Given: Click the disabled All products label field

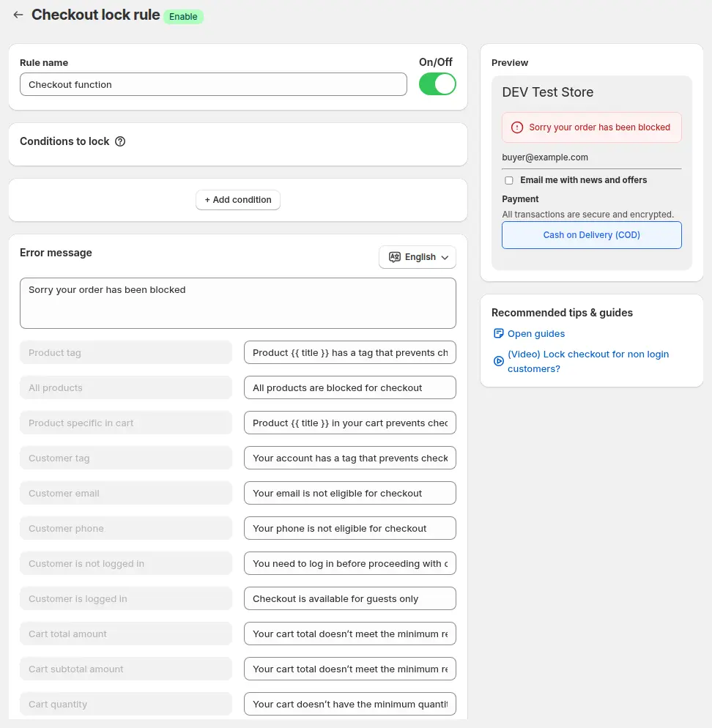Looking at the screenshot, I should coord(126,387).
